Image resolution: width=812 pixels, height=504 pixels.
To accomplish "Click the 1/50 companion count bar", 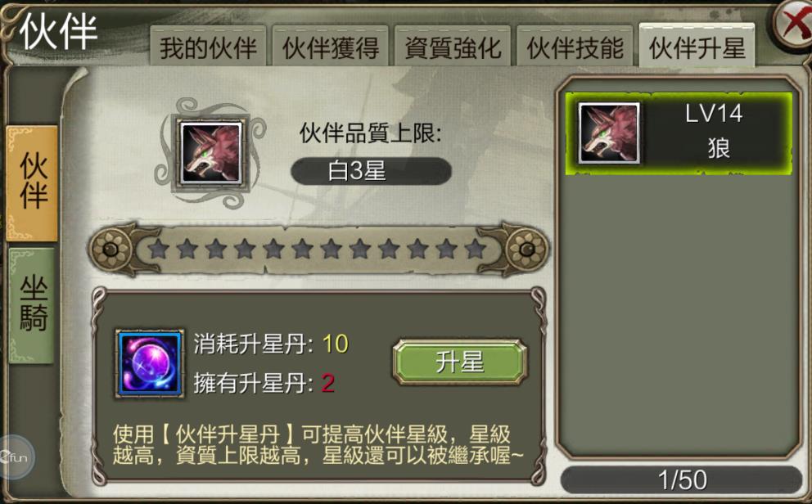I will [682, 479].
